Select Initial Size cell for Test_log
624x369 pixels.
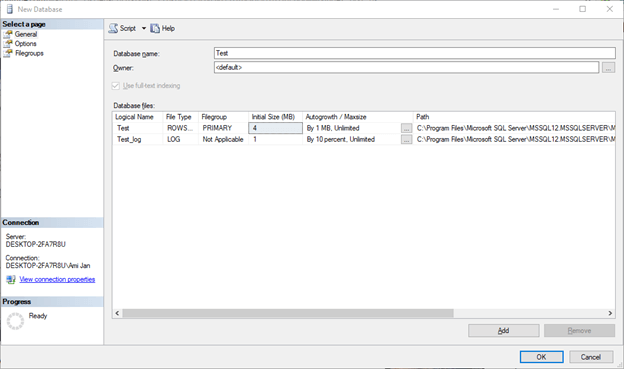coord(275,139)
